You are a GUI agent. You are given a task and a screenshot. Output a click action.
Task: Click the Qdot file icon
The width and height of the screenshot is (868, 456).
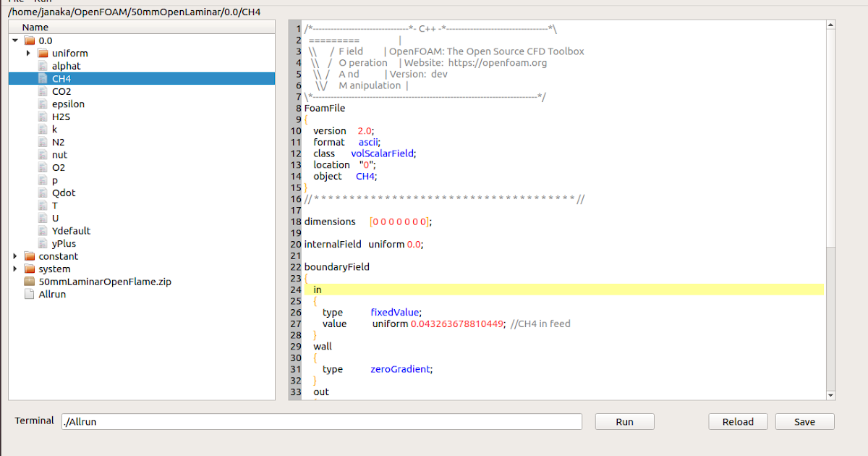click(x=42, y=193)
